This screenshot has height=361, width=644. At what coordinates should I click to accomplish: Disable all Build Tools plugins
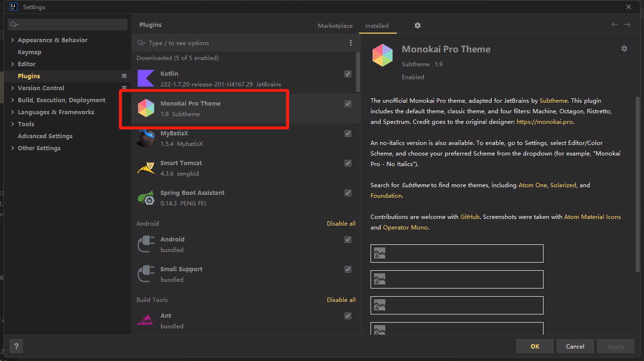341,300
